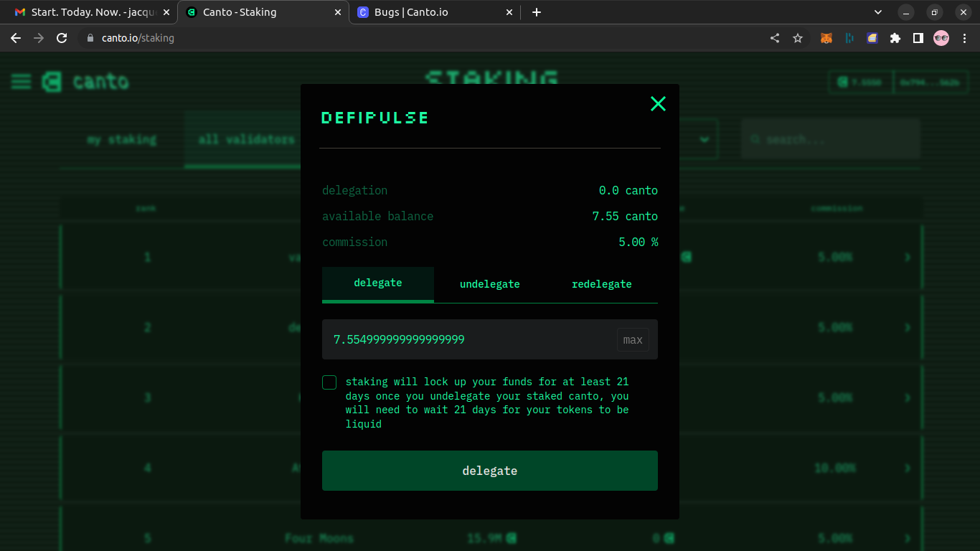Open a new browser tab
Screen dimensions: 980x551
click(536, 12)
